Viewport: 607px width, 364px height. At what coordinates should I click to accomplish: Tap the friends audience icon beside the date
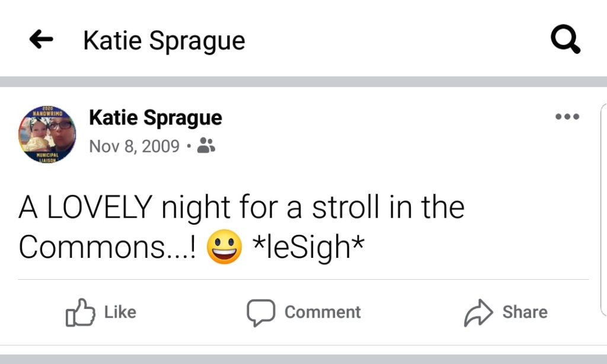pos(206,146)
